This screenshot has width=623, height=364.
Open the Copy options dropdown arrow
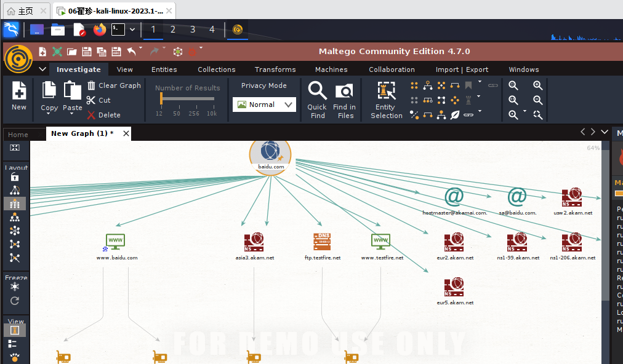[49, 114]
